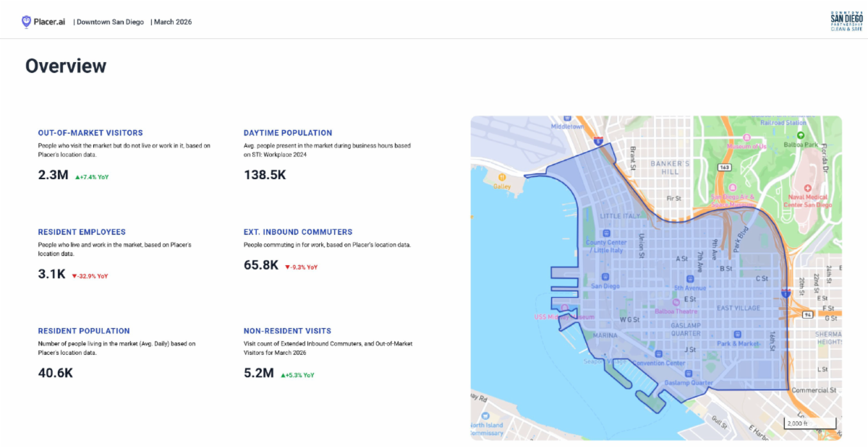The height and width of the screenshot is (448, 868).
Task: Select the Non-Resident Visits 5.2M figure
Action: pyautogui.click(x=259, y=374)
